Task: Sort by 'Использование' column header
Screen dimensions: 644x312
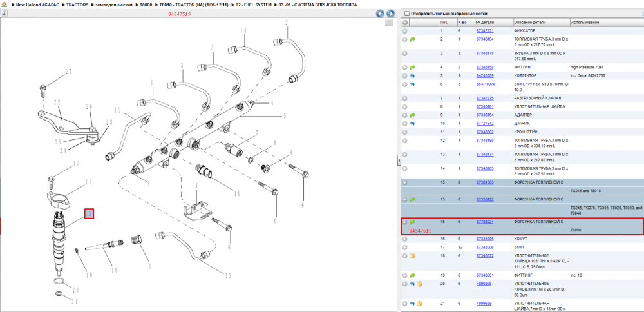Action: (606, 22)
